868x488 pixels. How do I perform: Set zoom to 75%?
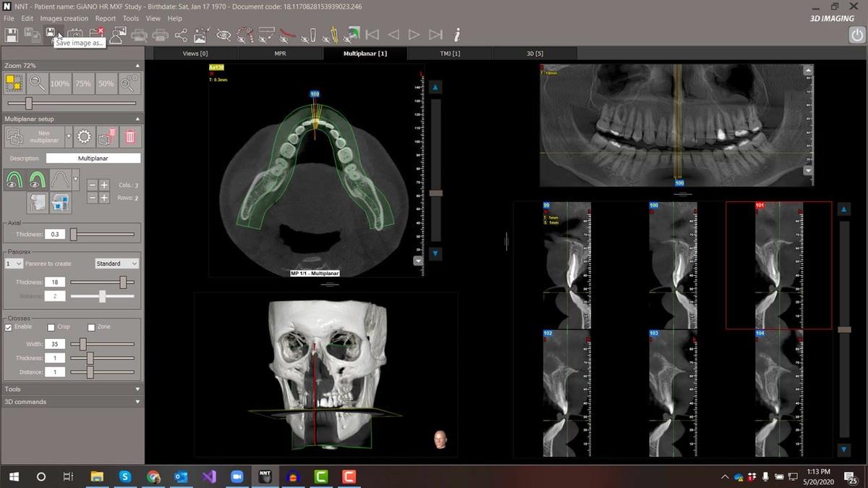pos(83,83)
